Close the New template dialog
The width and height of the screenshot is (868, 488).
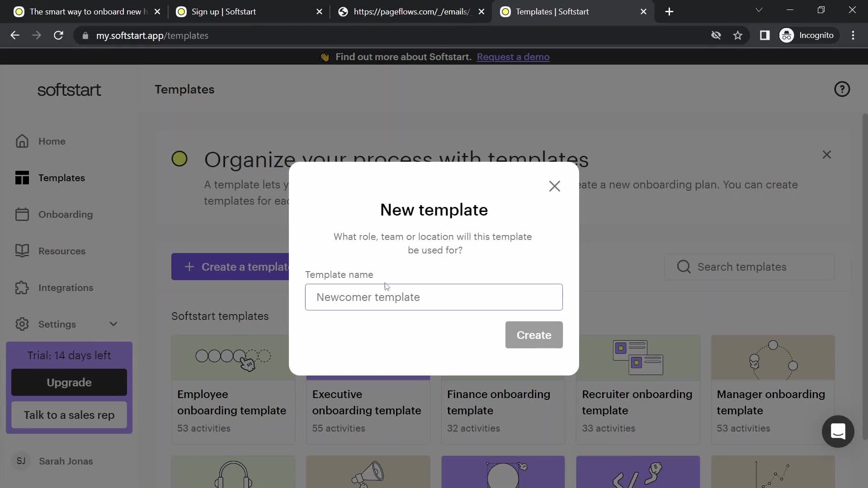click(555, 186)
